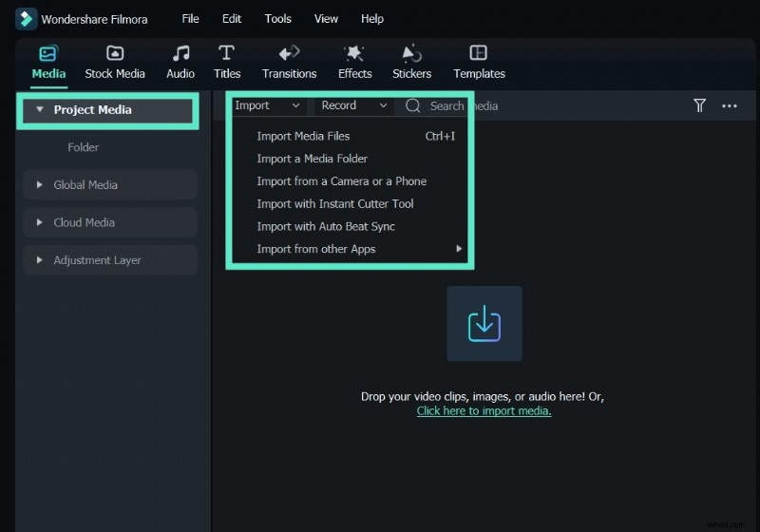
Task: Open the Record dropdown
Action: (354, 105)
